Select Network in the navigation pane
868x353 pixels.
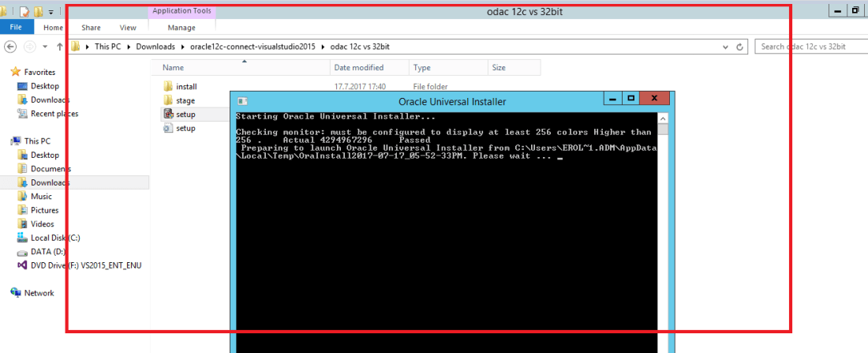(x=39, y=293)
